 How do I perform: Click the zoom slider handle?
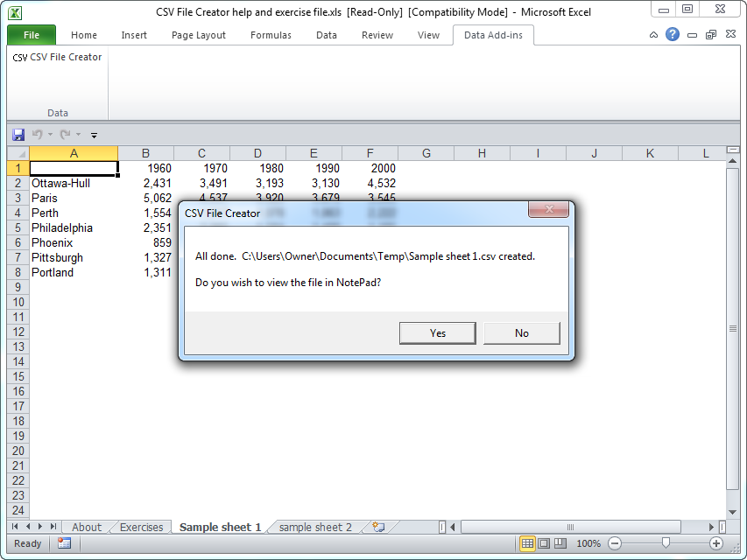point(666,542)
